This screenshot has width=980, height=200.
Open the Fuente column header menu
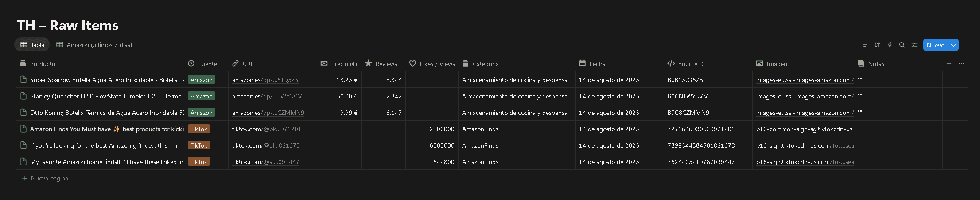click(x=206, y=64)
